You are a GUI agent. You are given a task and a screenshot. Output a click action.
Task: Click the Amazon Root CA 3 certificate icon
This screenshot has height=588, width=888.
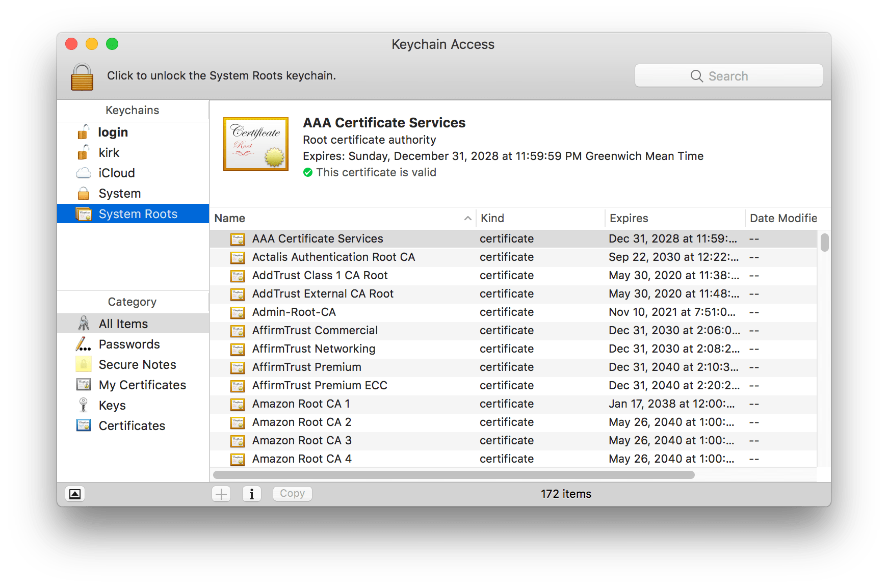click(x=238, y=441)
